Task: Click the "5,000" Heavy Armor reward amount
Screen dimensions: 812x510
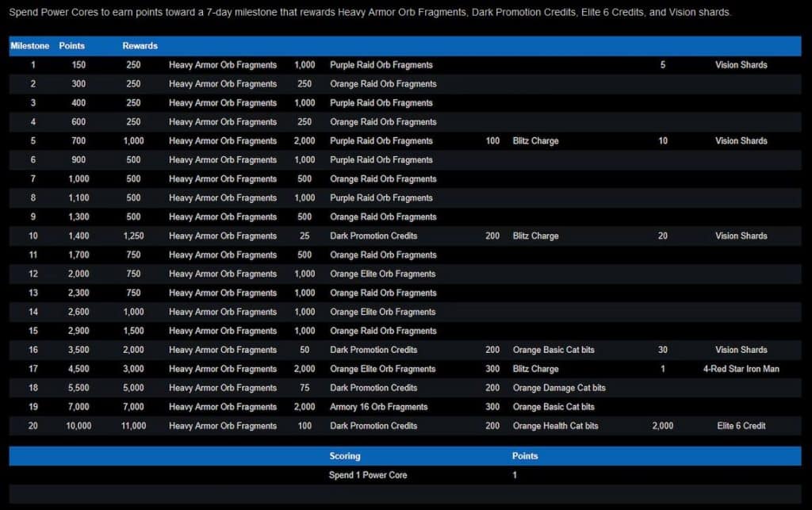Action: pyautogui.click(x=133, y=388)
